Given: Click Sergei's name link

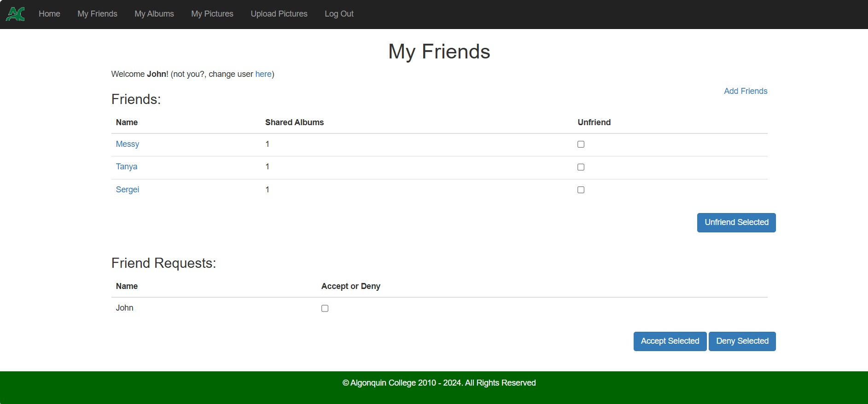Looking at the screenshot, I should pos(127,190).
